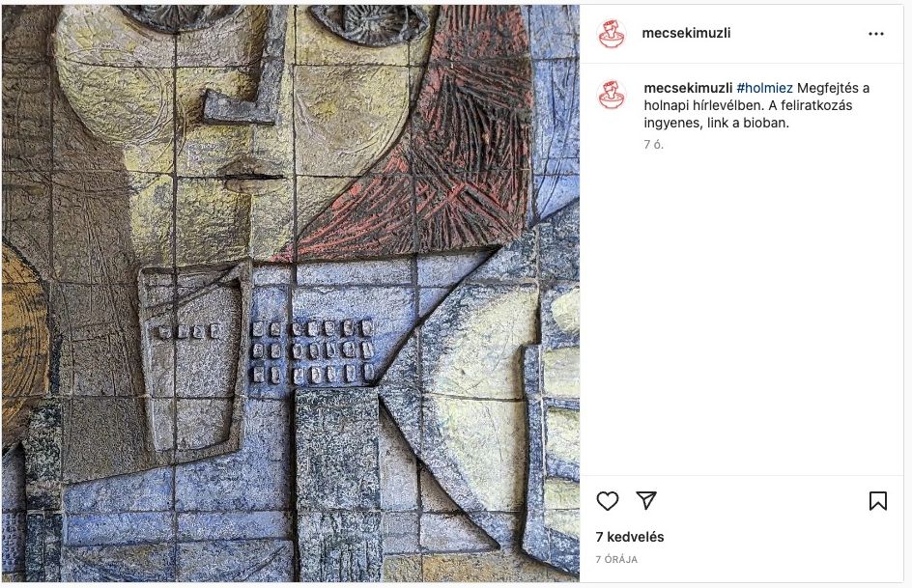
Task: View who liked via 7 kedvelés
Action: pyautogui.click(x=630, y=537)
